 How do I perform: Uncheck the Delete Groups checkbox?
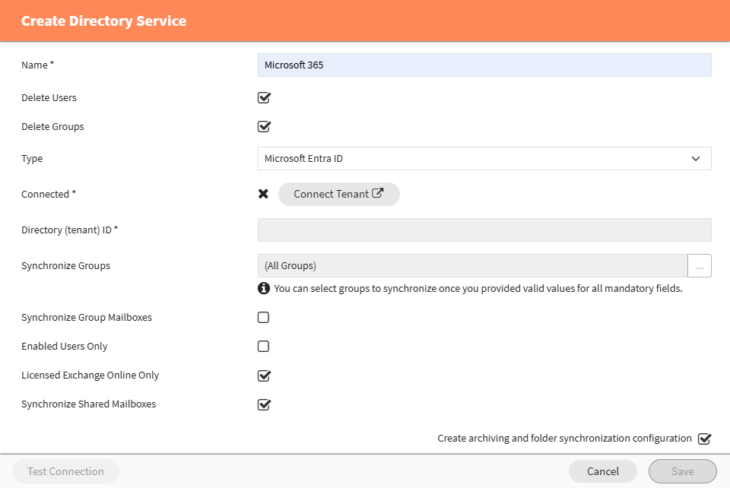(264, 127)
